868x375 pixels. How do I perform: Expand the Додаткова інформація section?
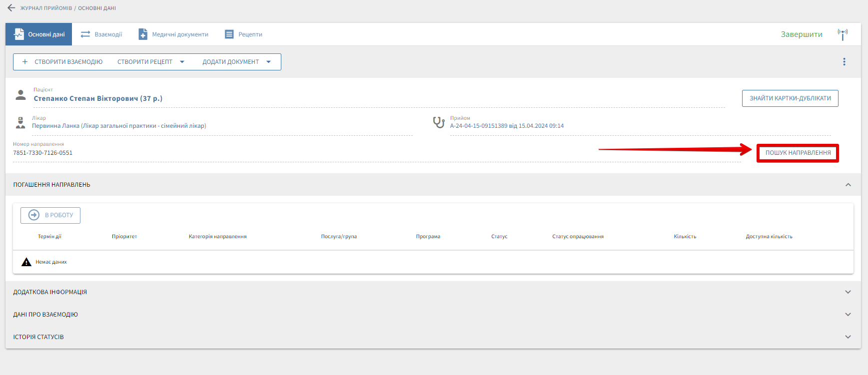848,292
